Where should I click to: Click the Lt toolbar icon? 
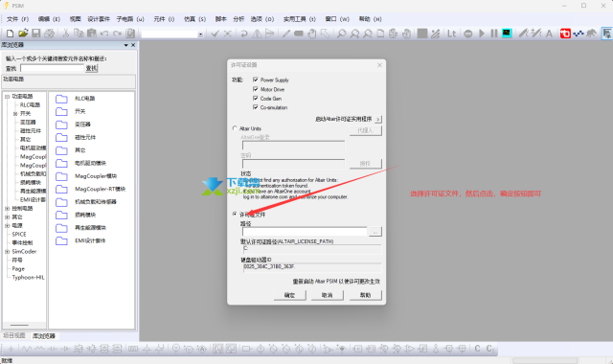(451, 34)
